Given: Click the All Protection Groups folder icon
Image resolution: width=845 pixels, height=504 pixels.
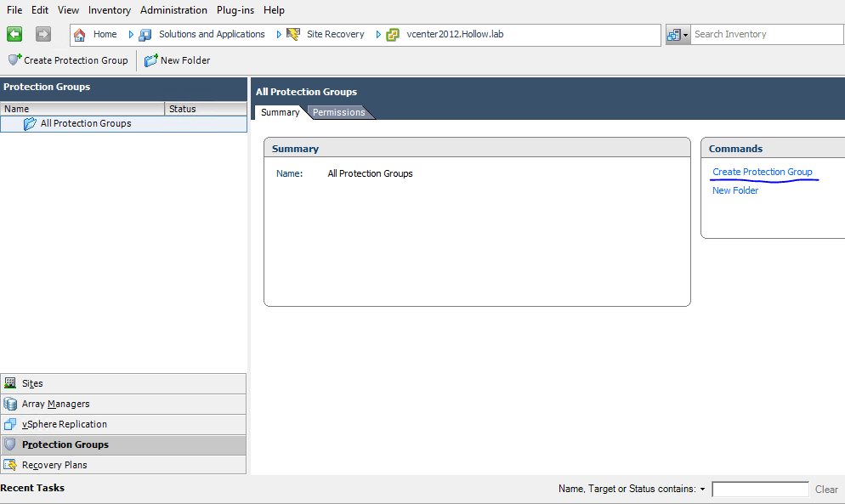Looking at the screenshot, I should pos(31,124).
